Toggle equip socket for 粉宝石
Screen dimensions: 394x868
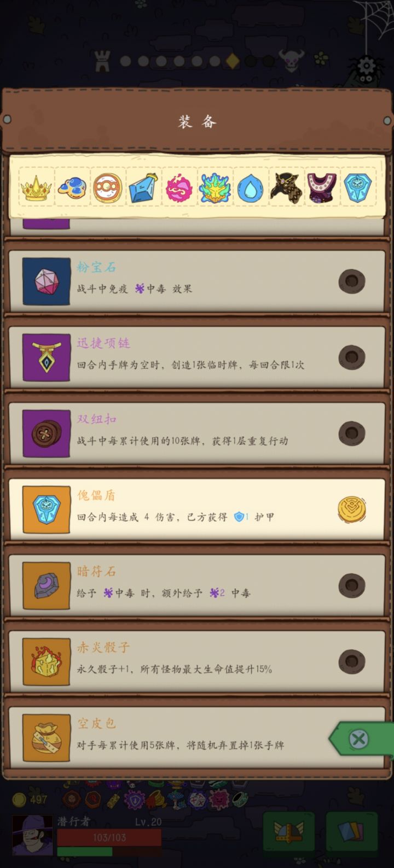pos(351,281)
